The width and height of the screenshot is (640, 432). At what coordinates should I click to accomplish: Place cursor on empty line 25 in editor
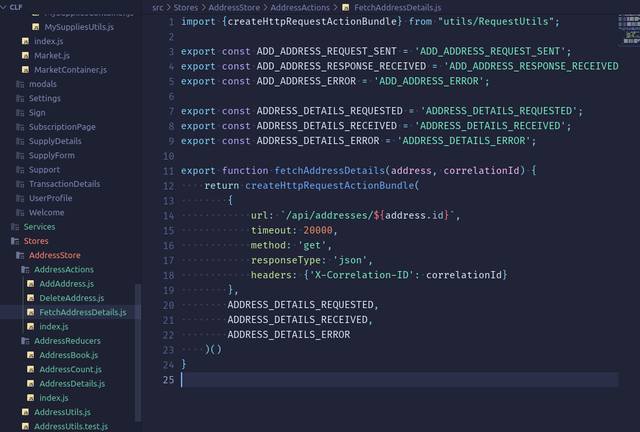click(x=400, y=380)
